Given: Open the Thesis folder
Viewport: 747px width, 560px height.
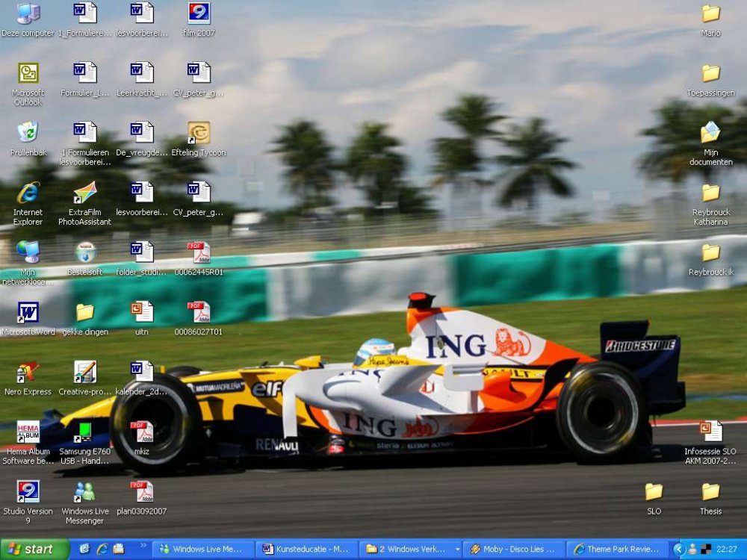Looking at the screenshot, I should 710,491.
